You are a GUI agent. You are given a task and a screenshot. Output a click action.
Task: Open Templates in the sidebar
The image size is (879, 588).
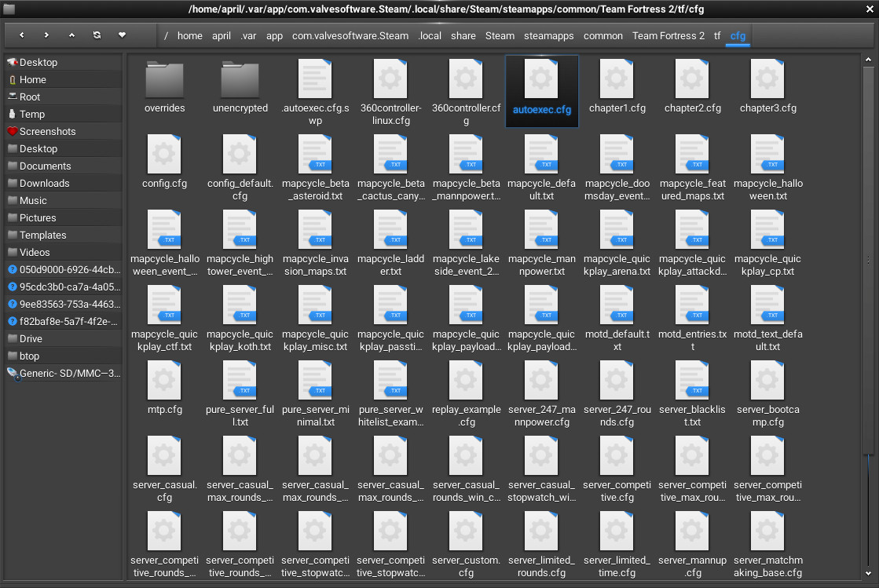coord(63,236)
